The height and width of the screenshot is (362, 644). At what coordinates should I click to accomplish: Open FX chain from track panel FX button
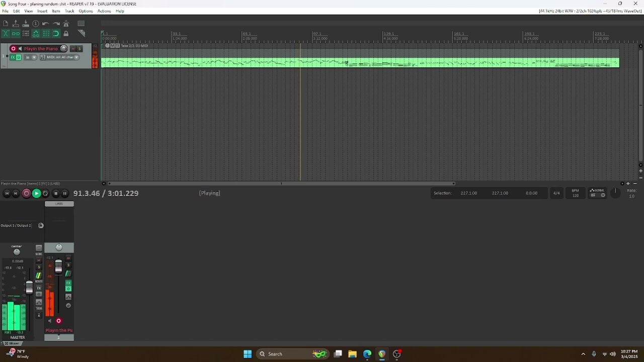coord(13,57)
